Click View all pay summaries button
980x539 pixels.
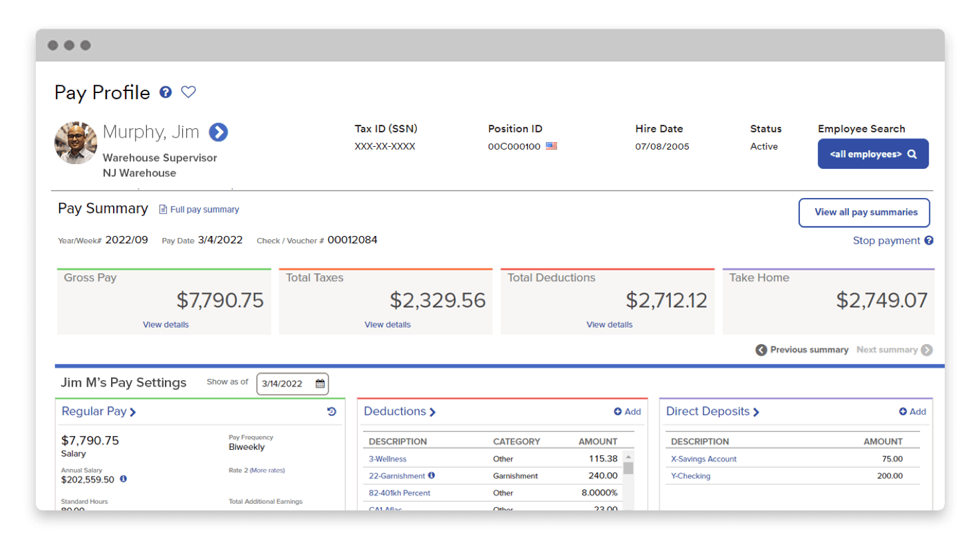click(864, 213)
